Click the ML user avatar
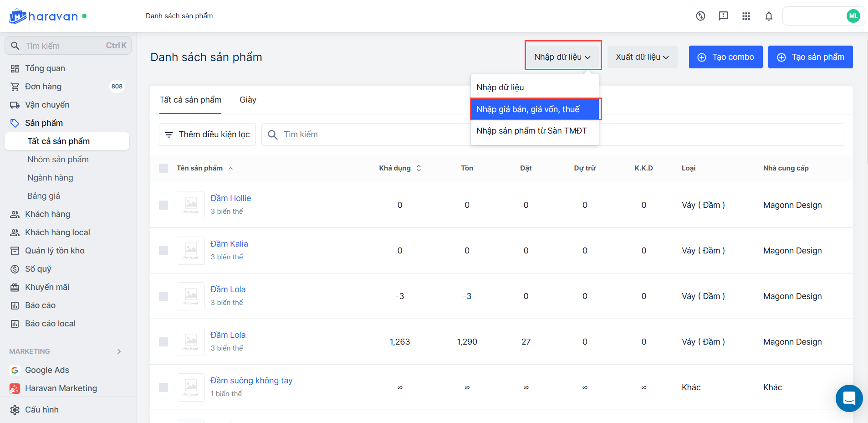Screen dimensions: 868x423 tap(853, 16)
